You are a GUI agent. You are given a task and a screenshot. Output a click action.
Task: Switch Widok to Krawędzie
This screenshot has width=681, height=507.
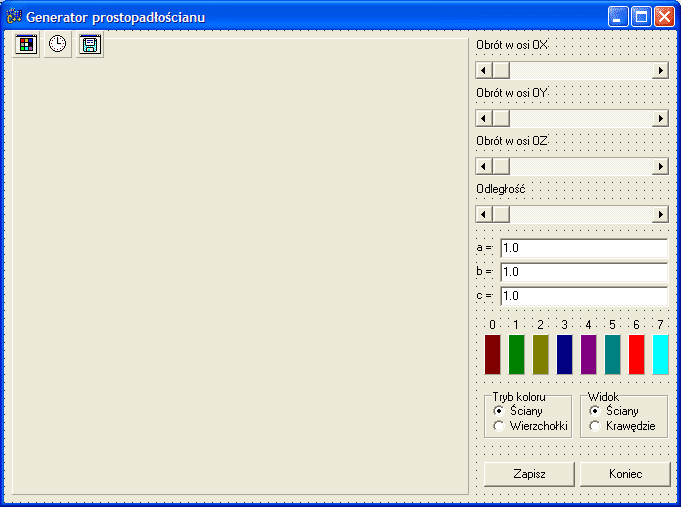click(x=595, y=426)
